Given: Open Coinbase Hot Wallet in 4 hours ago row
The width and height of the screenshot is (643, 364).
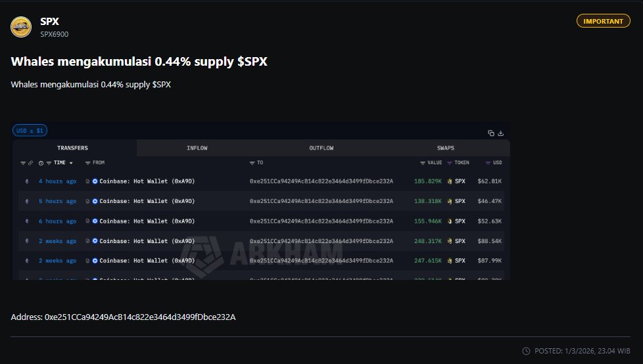Looking at the screenshot, I should (x=147, y=181).
